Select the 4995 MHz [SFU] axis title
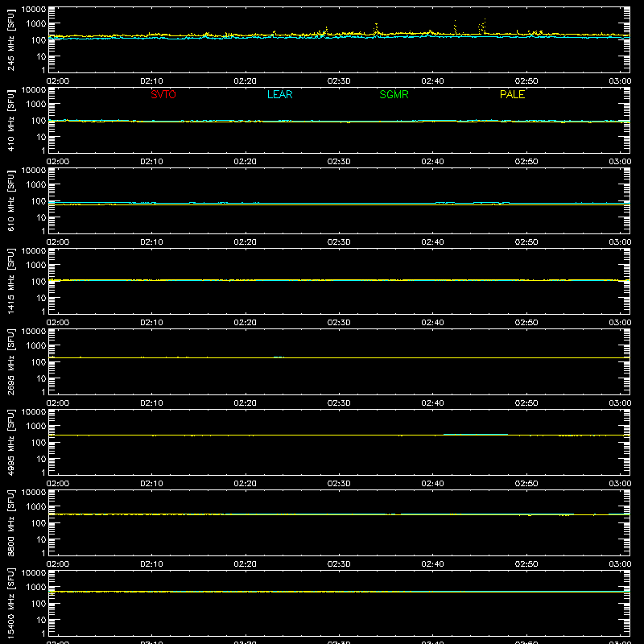This screenshot has width=644, height=644. 11,443
